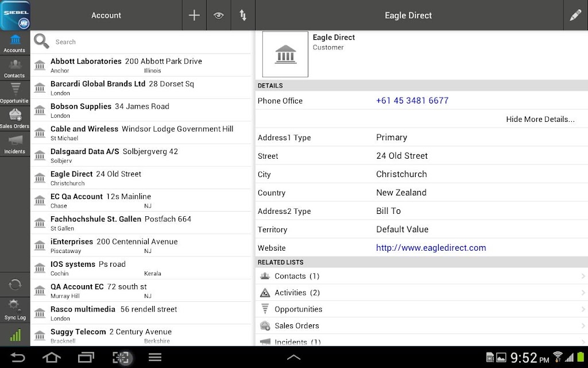Viewport: 588px width, 368px height.
Task: Select the iEnterprises account entry
Action: [x=141, y=245]
